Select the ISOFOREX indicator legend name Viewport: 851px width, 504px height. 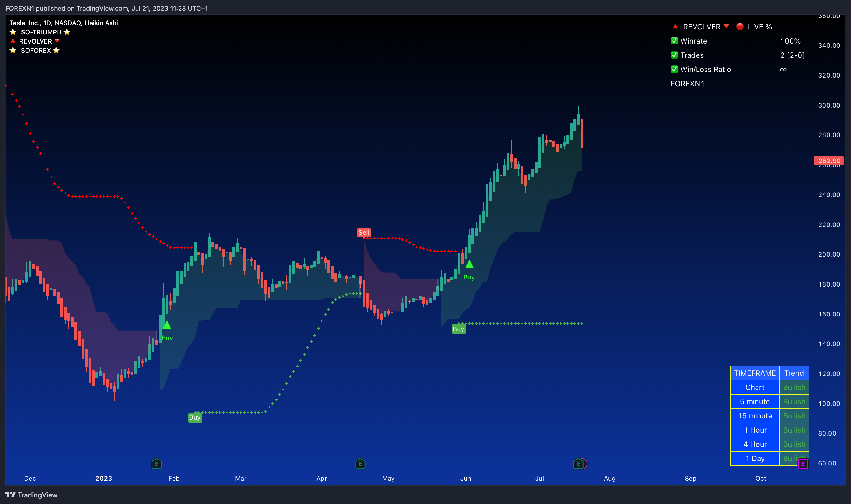coord(35,51)
